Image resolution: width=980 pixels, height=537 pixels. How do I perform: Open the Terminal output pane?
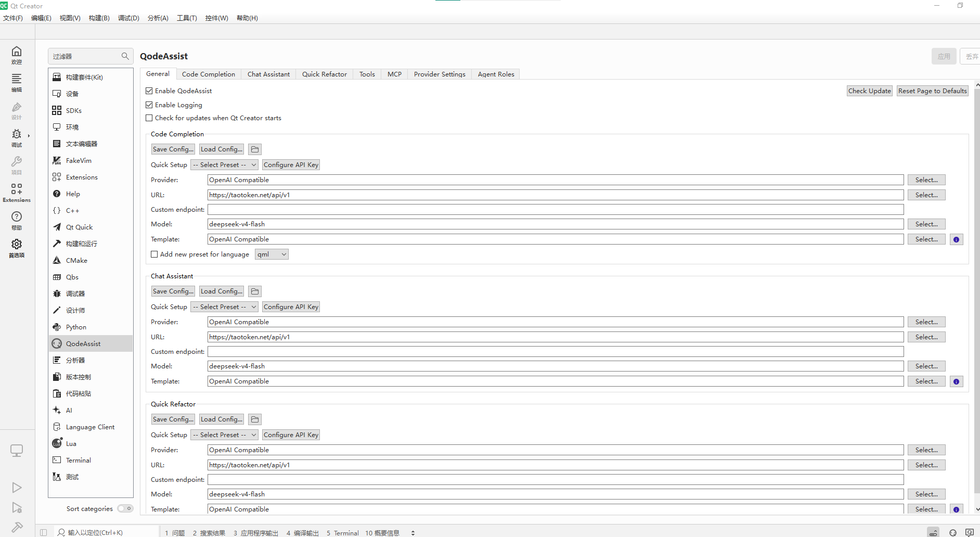(x=343, y=533)
